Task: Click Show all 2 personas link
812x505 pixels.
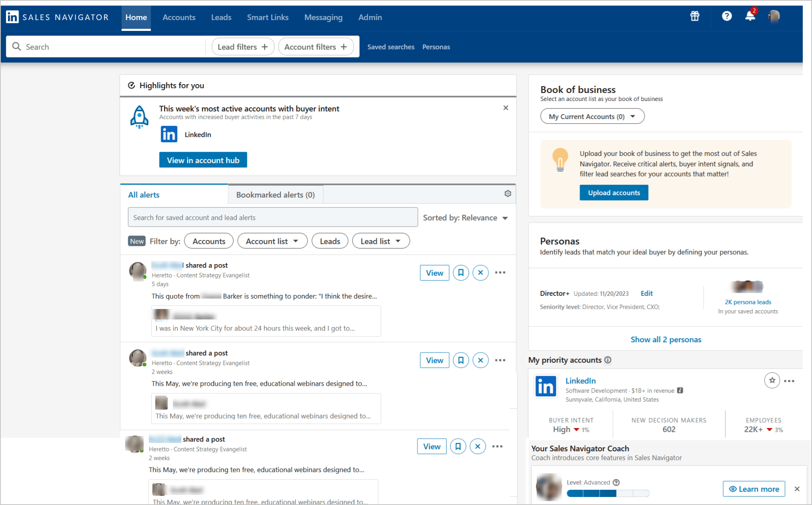Action: coord(666,339)
